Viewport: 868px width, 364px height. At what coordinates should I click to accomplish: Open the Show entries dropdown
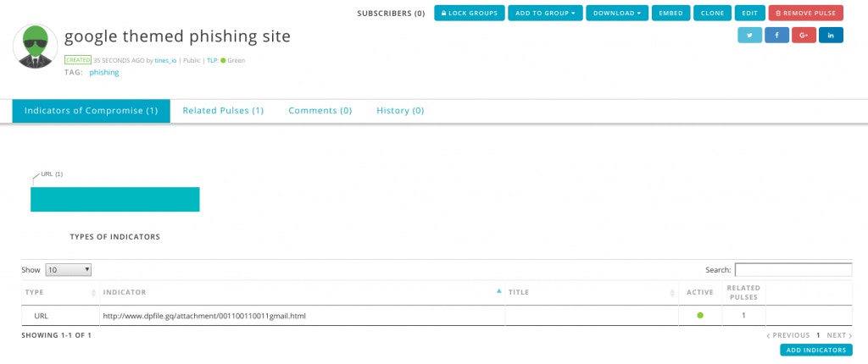pos(68,270)
